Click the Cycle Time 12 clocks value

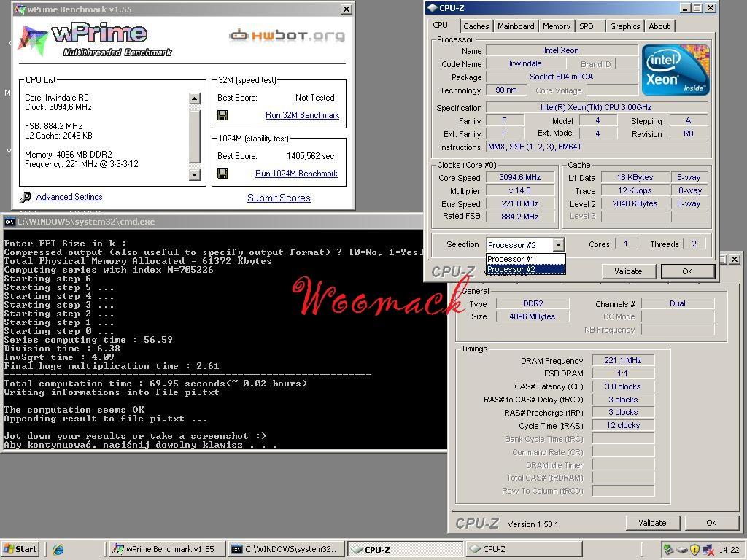click(623, 425)
